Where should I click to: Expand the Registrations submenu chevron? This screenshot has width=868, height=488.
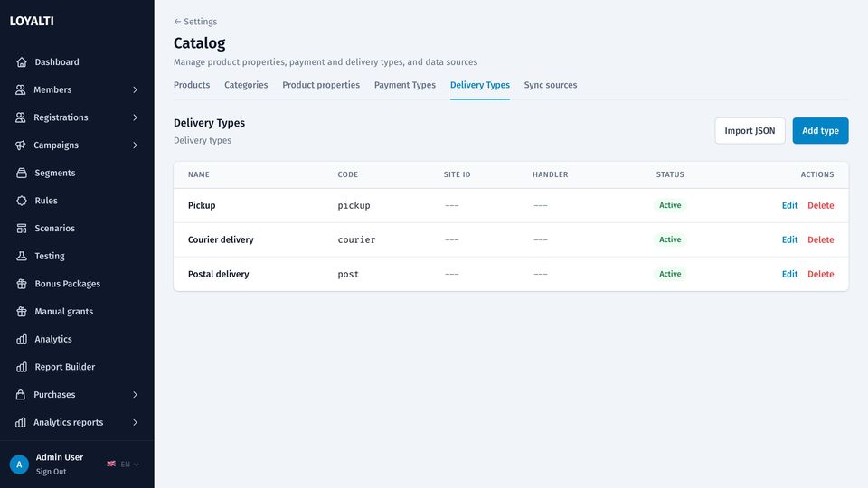coord(135,117)
